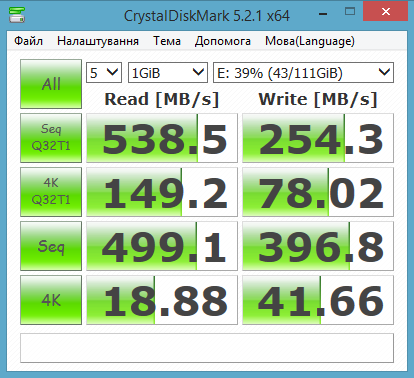Click the Seq Q32T1 write result 254.3
The image size is (414, 378).
[x=318, y=138]
